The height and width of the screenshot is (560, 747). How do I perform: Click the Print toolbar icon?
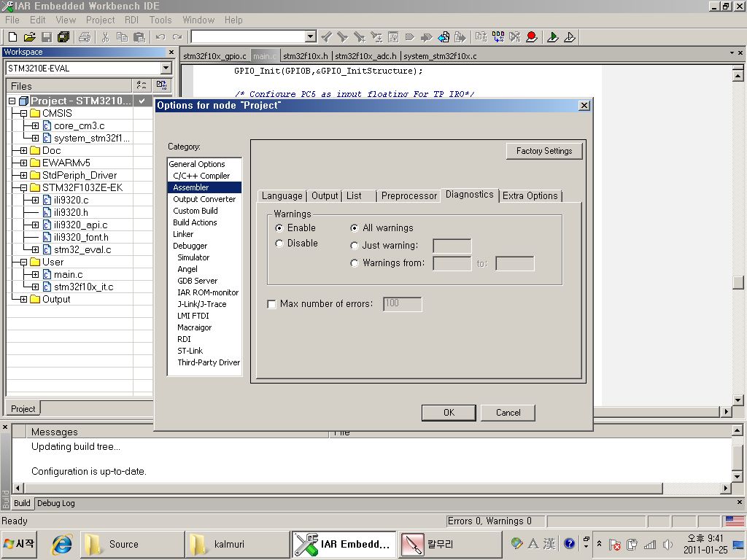tap(85, 36)
